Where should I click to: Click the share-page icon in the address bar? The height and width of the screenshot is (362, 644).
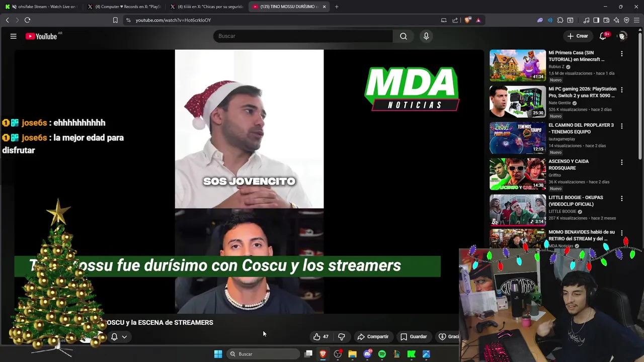coord(455,20)
